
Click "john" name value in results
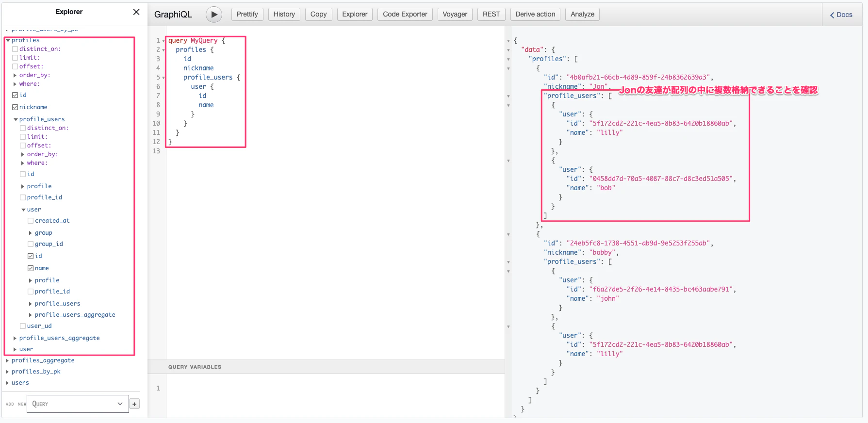click(x=607, y=298)
